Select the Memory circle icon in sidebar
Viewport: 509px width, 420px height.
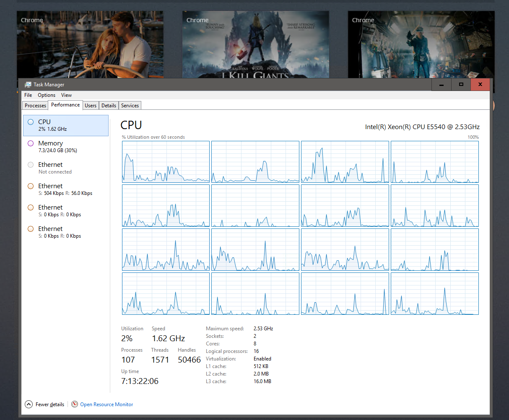click(31, 143)
